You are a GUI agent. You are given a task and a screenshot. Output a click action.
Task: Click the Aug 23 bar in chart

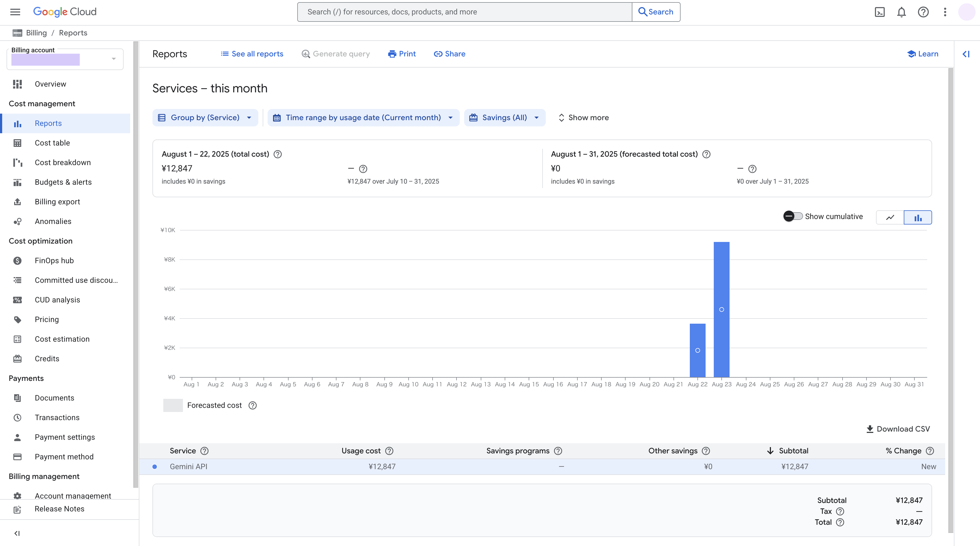coord(721,310)
